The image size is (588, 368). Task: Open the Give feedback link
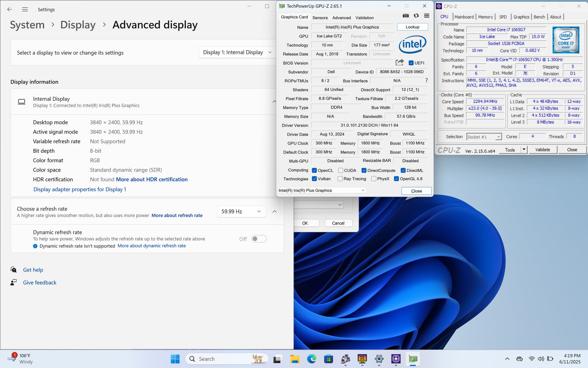click(40, 283)
